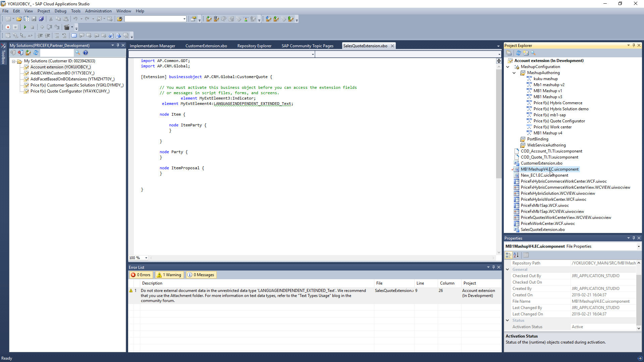Click the magnifier Search icon in Project Explorer
The width and height of the screenshot is (644, 362).
pos(533,53)
